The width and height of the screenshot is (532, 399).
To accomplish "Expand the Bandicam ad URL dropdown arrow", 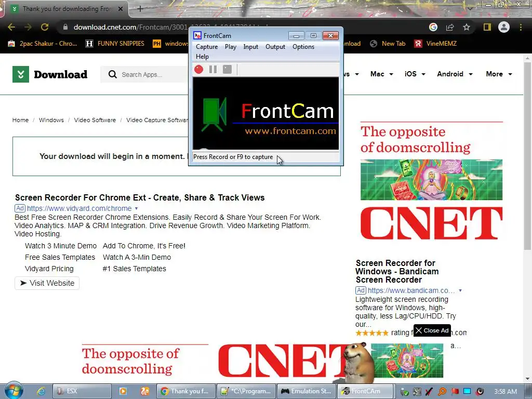I will 460,290.
